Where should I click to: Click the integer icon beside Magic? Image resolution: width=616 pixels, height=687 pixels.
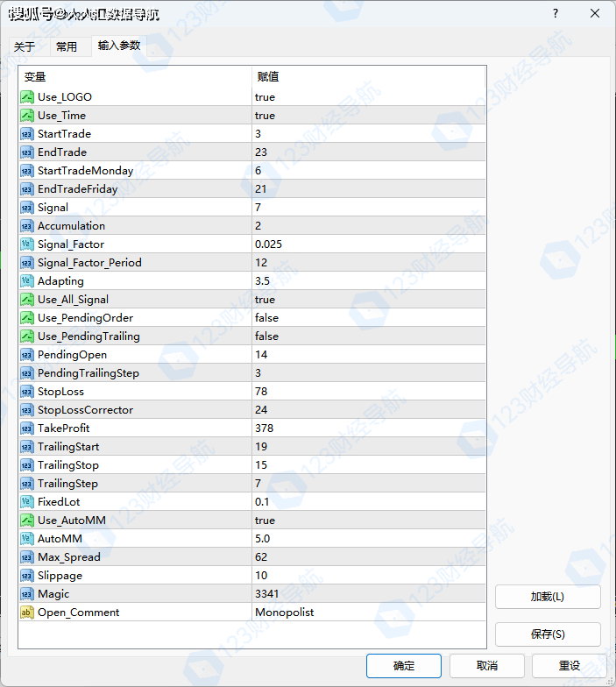point(27,594)
